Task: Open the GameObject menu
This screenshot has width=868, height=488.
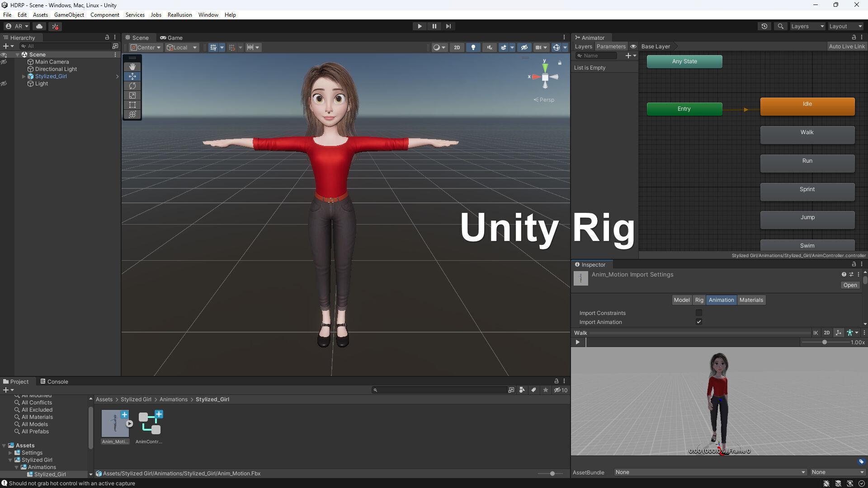Action: tap(69, 15)
